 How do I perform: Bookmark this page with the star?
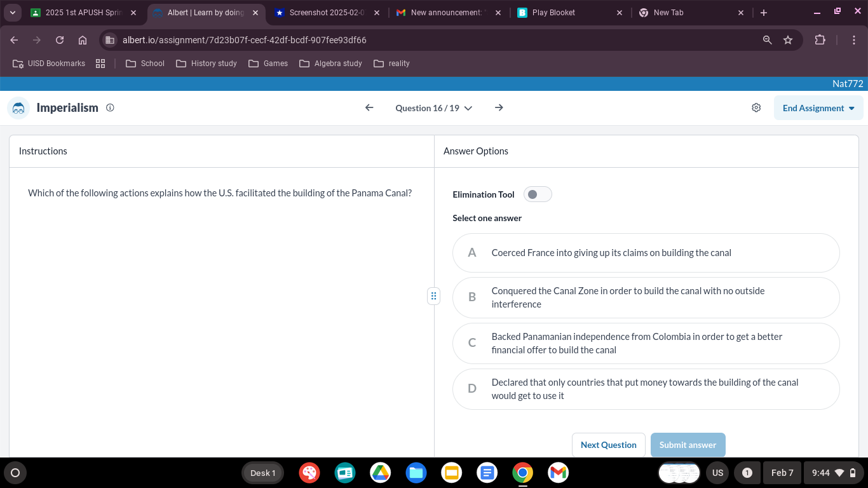[788, 40]
